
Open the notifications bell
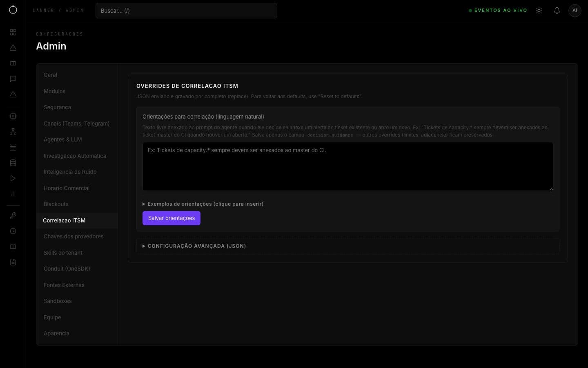(x=557, y=11)
